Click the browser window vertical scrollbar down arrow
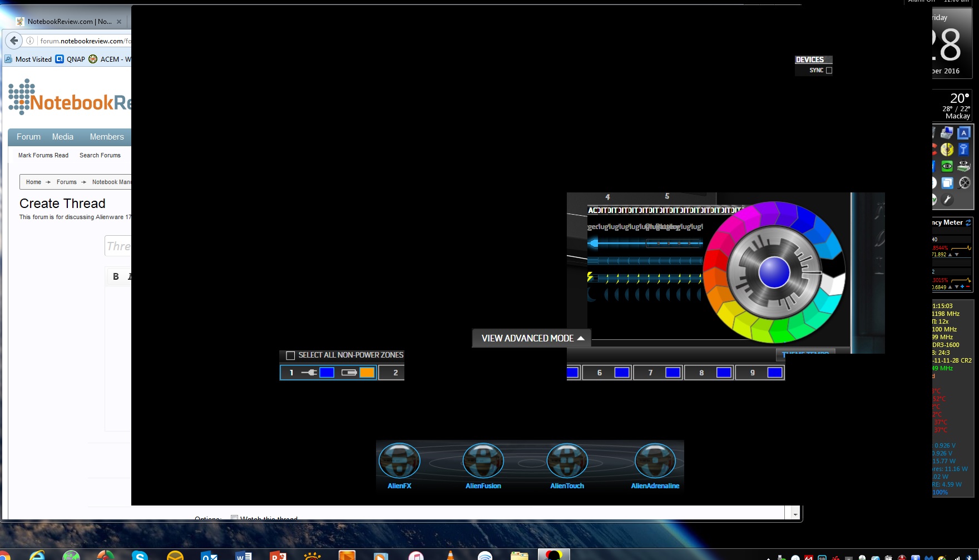Viewport: 979px width, 560px height. [795, 514]
